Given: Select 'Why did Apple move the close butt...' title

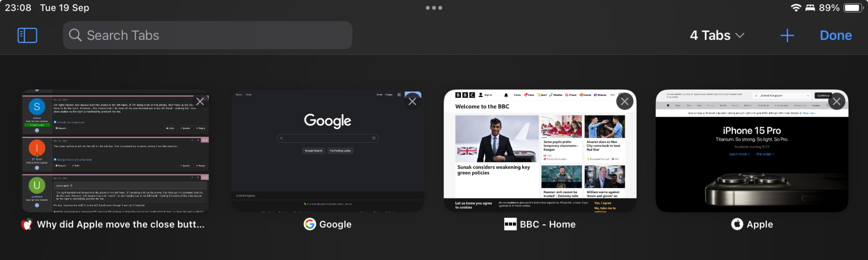Looking at the screenshot, I should (x=121, y=224).
